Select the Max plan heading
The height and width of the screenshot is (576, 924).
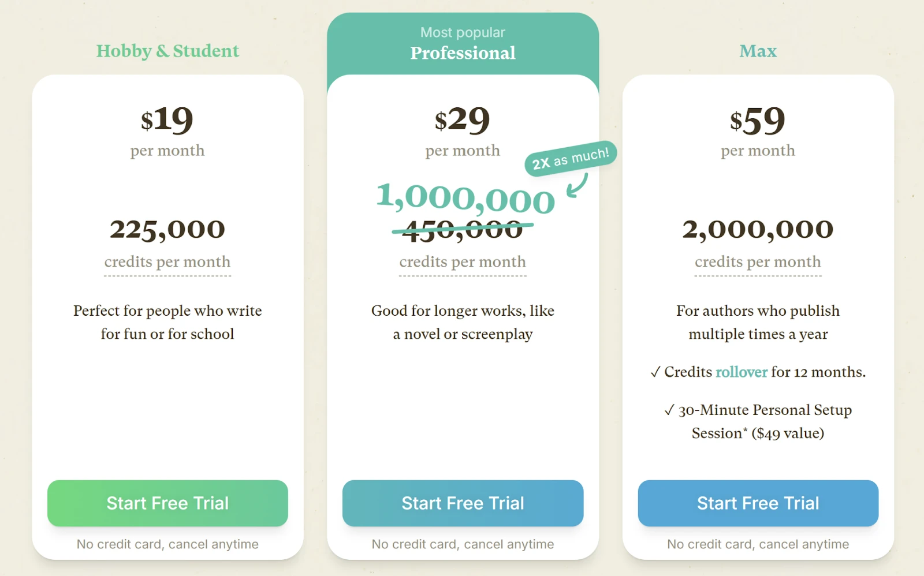(758, 51)
